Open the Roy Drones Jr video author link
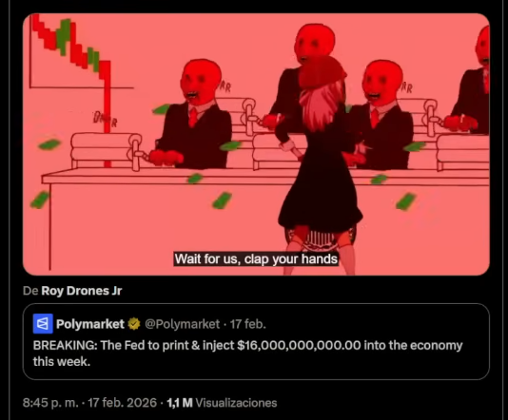This screenshot has height=420, width=508. [x=82, y=291]
